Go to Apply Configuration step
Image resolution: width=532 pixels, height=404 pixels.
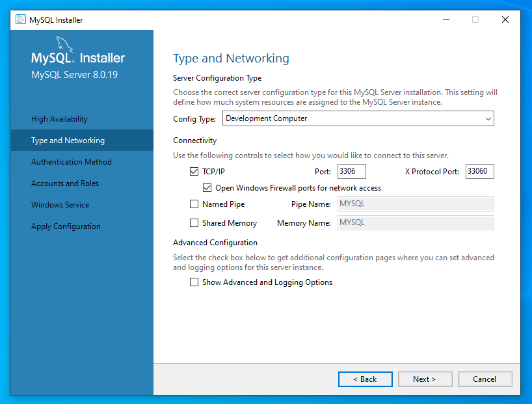[x=66, y=226]
